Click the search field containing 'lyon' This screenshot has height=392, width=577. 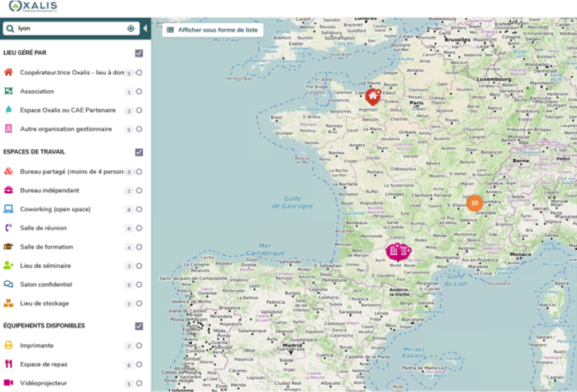pos(69,29)
